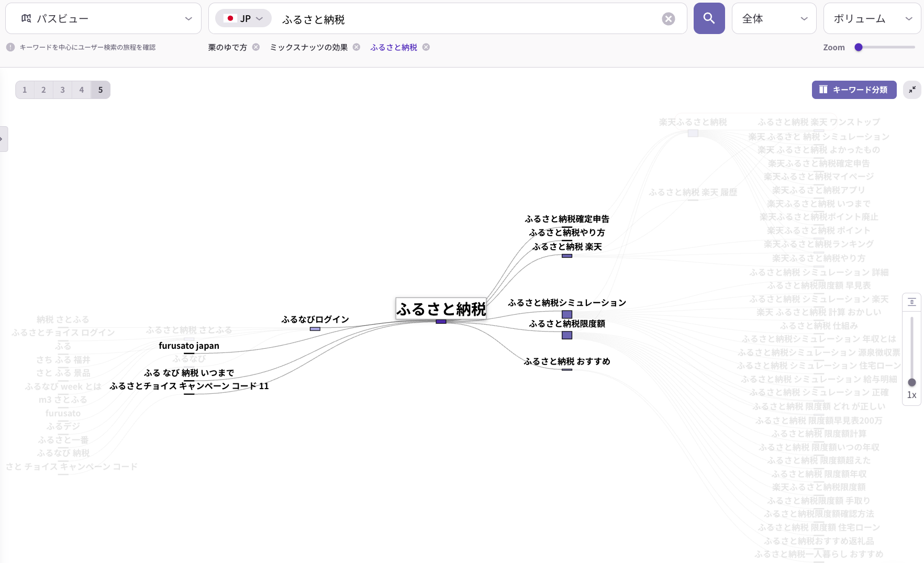This screenshot has height=563, width=924.
Task: Click the faded m3 さとふる node
Action: (63, 400)
